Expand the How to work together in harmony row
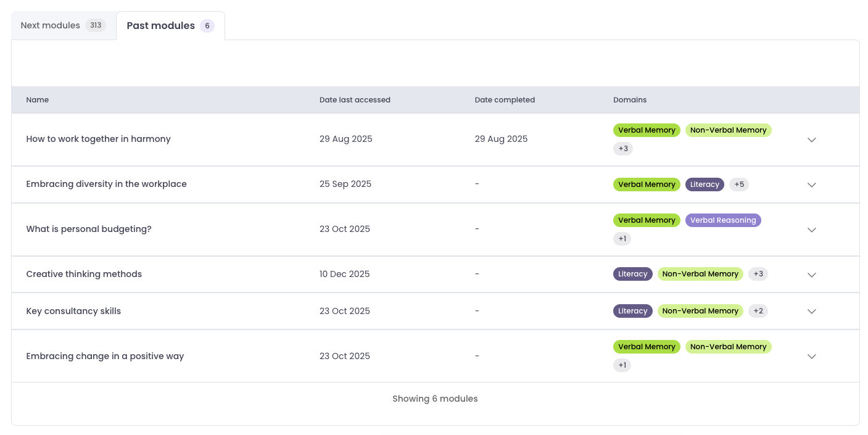The image size is (868, 435). 811,139
